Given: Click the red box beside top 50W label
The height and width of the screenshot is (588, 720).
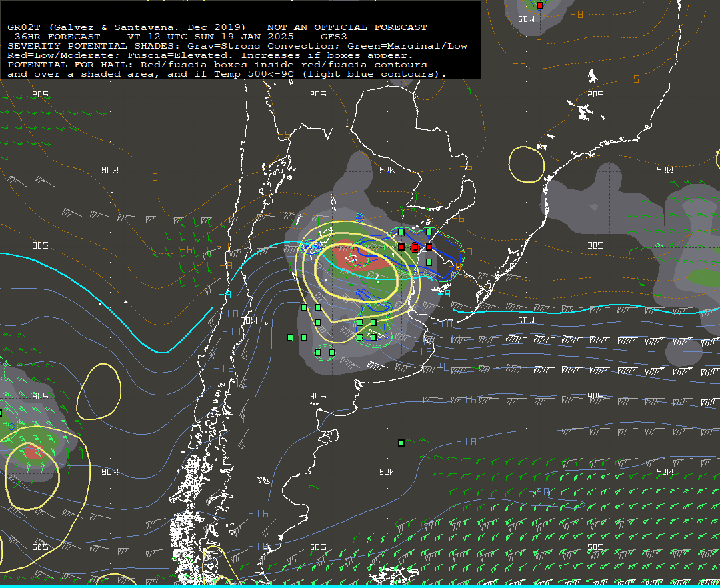Looking at the screenshot, I should pyautogui.click(x=541, y=6).
